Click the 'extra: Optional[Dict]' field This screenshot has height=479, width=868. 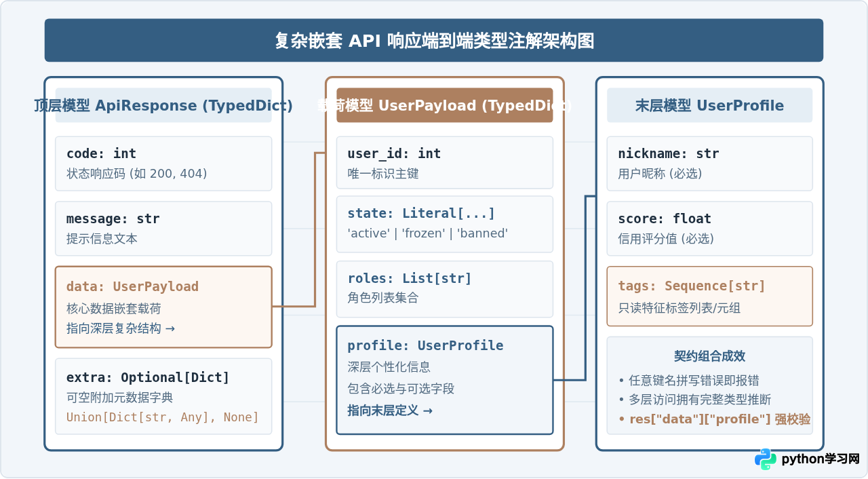click(163, 396)
